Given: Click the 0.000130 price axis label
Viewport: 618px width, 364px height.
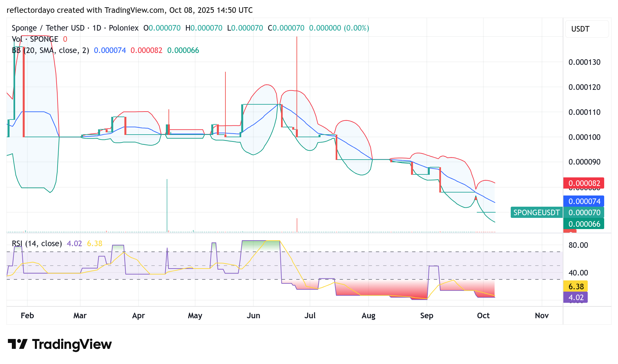Looking at the screenshot, I should point(584,62).
